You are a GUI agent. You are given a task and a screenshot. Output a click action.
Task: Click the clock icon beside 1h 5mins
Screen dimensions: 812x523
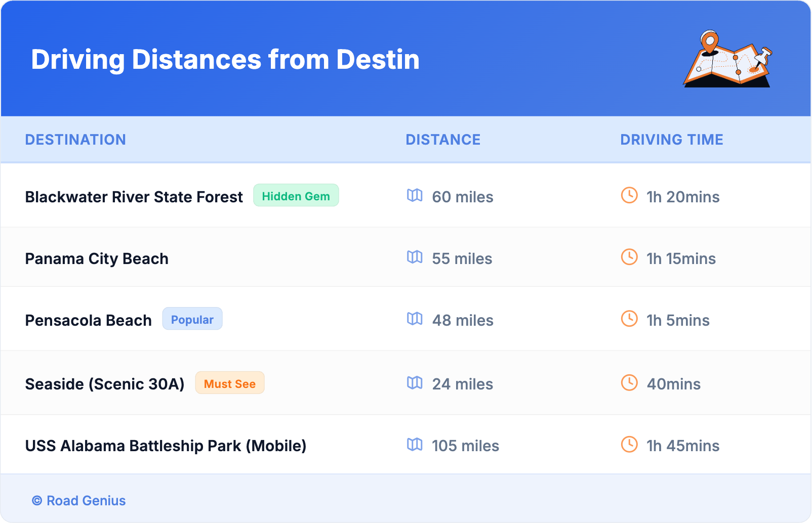tap(629, 319)
